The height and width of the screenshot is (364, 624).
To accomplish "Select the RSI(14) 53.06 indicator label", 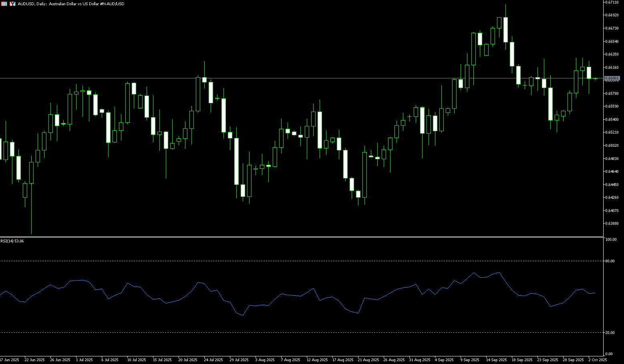I will (x=12, y=241).
